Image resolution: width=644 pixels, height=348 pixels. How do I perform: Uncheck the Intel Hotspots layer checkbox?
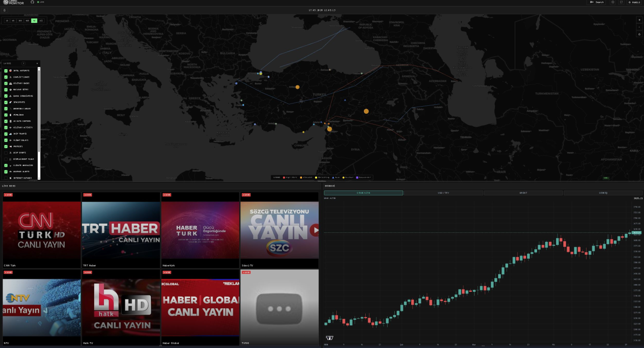6,71
